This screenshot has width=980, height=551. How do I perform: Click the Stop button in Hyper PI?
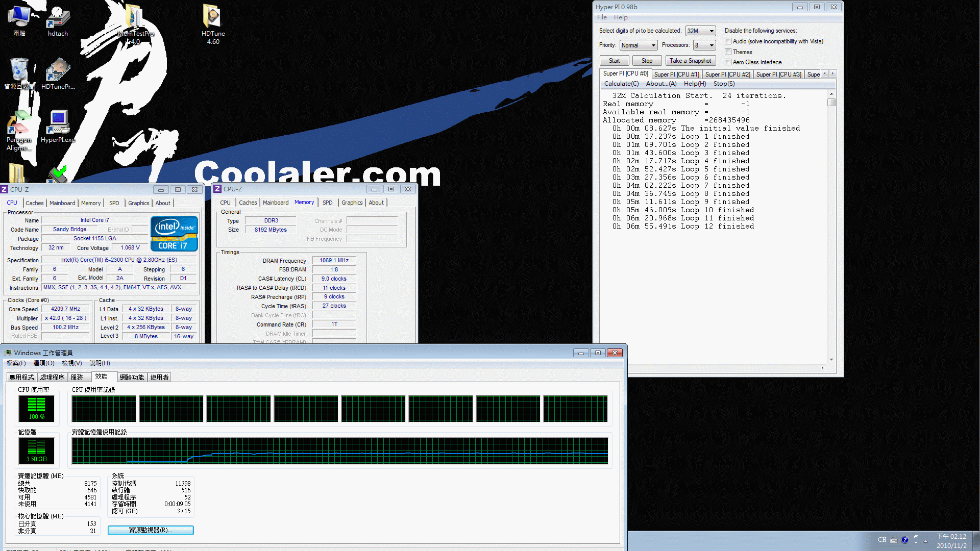click(x=647, y=61)
